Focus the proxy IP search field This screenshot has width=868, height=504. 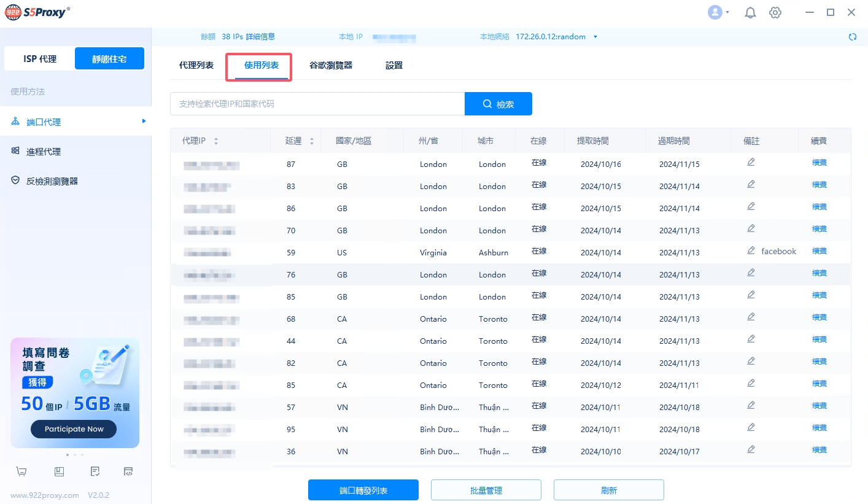click(317, 104)
